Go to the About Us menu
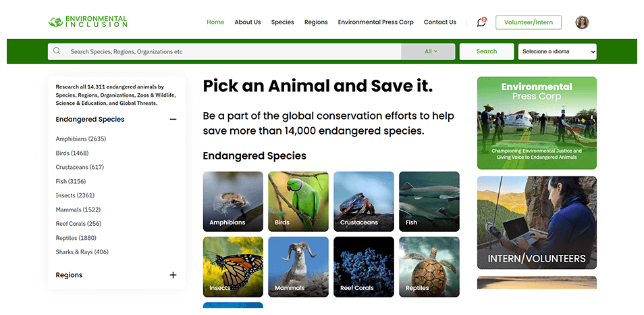This screenshot has width=644, height=315. point(248,22)
